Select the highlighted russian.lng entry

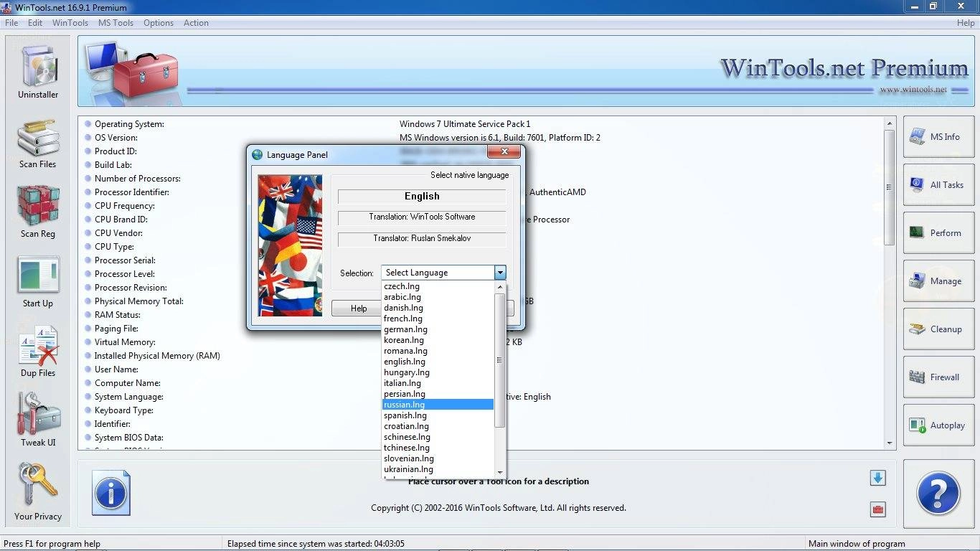[x=438, y=405]
